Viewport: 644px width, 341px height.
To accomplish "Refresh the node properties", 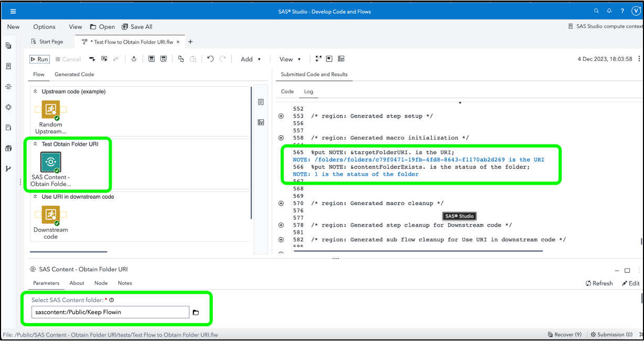I will point(599,283).
